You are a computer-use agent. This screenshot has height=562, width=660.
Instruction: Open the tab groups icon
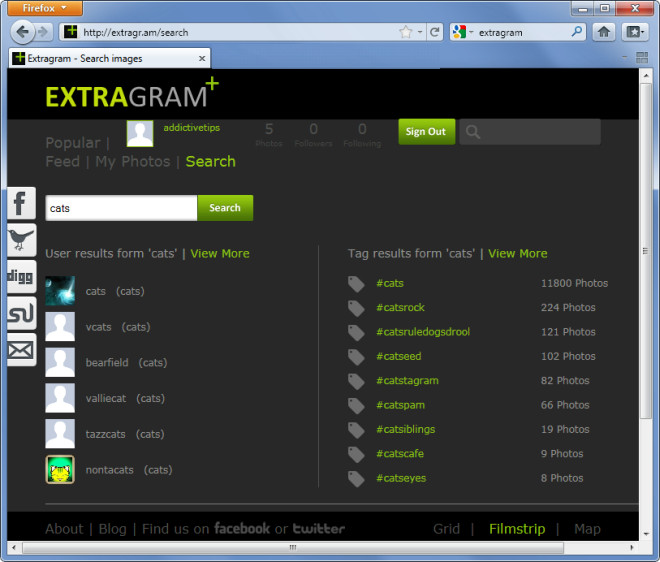pyautogui.click(x=642, y=58)
